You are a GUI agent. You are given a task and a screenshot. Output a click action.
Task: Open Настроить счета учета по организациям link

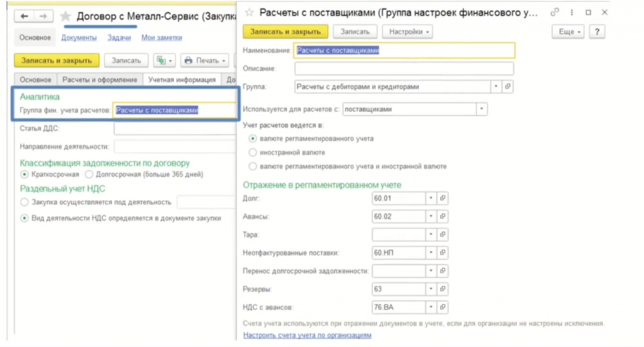(x=307, y=335)
